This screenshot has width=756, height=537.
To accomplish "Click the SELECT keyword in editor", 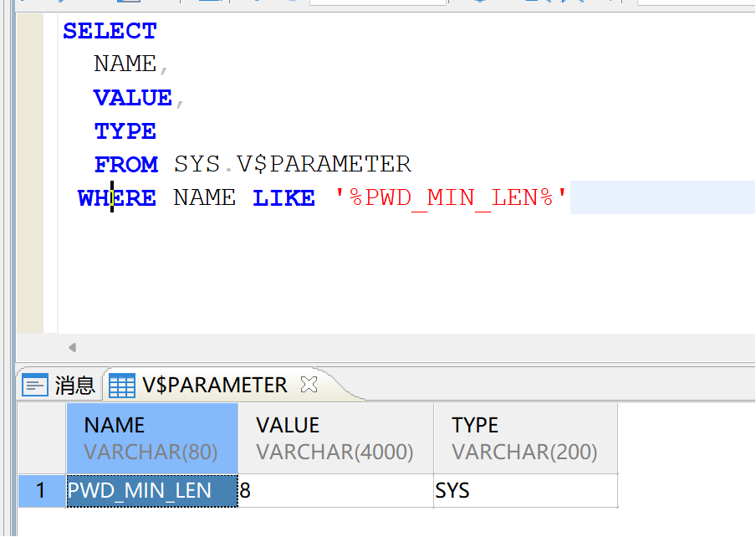I will [x=110, y=31].
